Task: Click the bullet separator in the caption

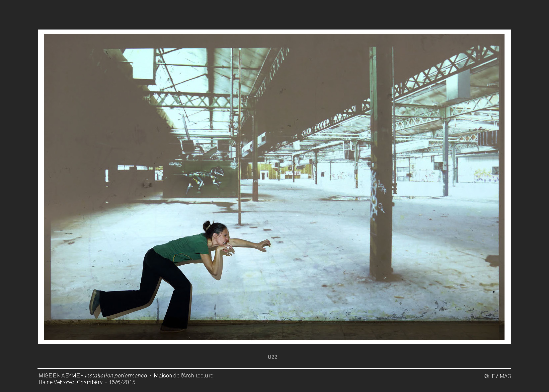Action: pyautogui.click(x=150, y=376)
